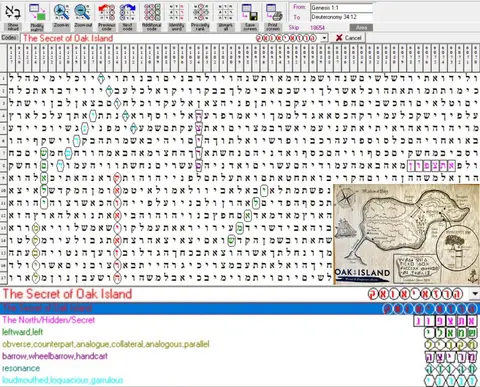Open the Additional code tool
Viewport: 480px width, 387px height.
(x=152, y=13)
